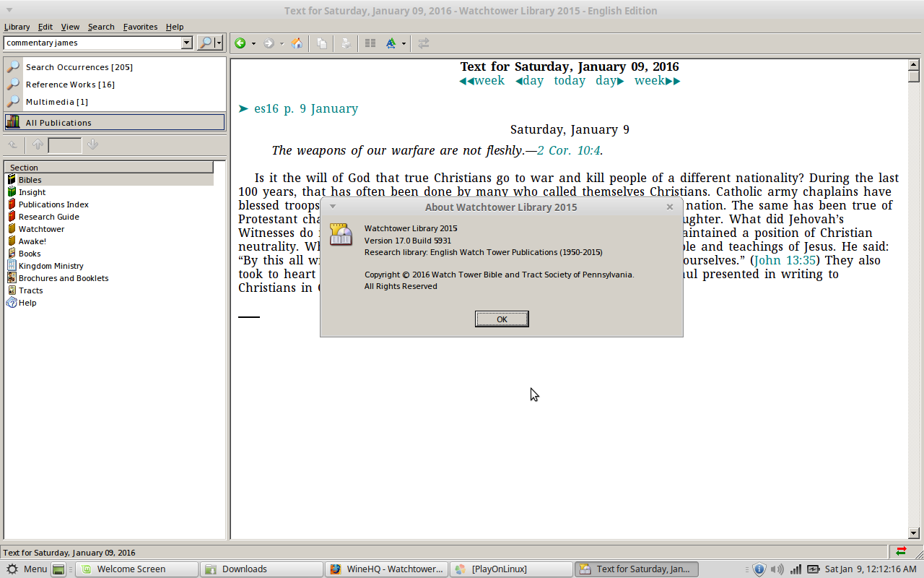
Task: Click the All Publications button
Action: [115, 122]
